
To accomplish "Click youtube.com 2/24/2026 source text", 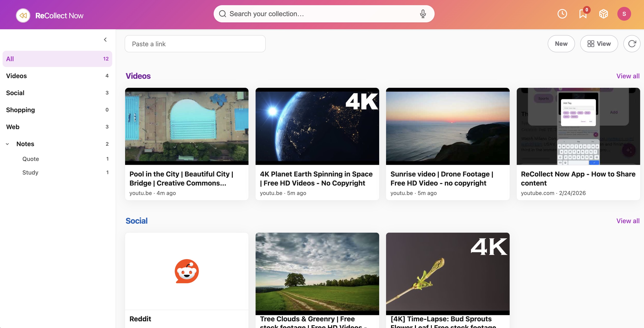I will [x=553, y=193].
